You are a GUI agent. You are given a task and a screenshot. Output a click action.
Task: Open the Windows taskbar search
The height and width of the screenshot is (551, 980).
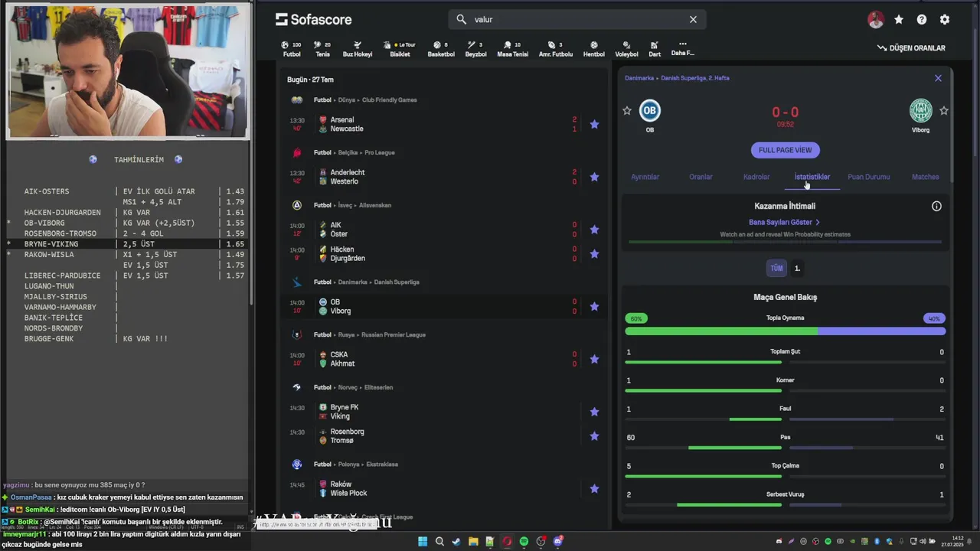[x=439, y=541]
